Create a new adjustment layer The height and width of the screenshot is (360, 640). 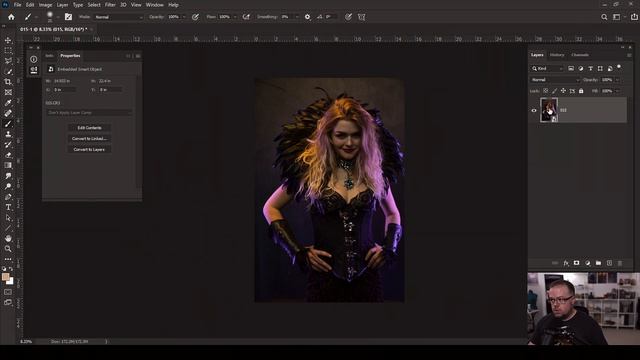[x=587, y=263]
